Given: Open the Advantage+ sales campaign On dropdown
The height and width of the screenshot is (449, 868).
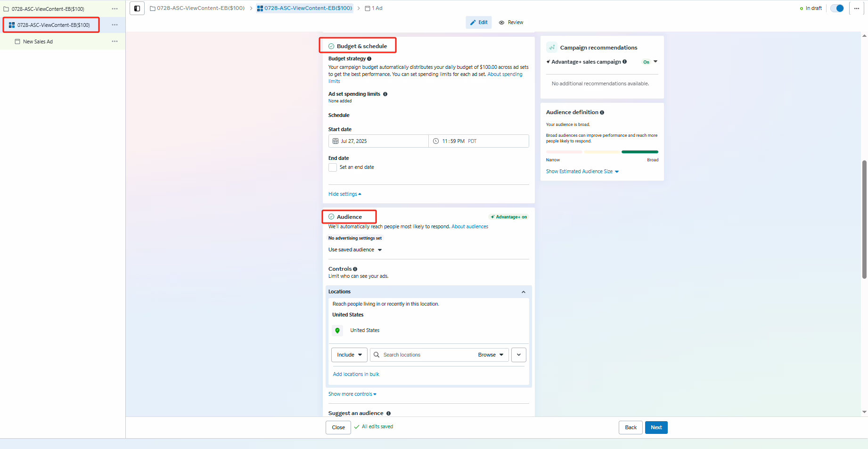Looking at the screenshot, I should click(655, 62).
